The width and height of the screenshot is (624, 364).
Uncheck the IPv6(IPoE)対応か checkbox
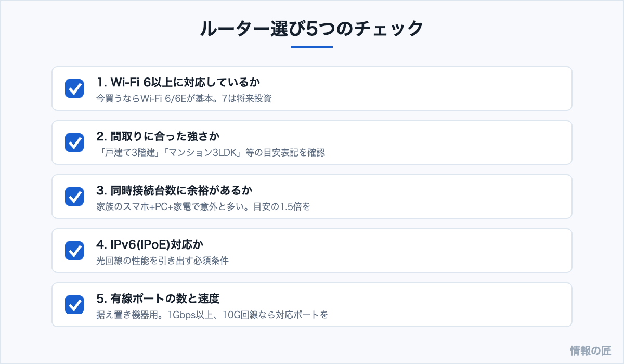[74, 251]
